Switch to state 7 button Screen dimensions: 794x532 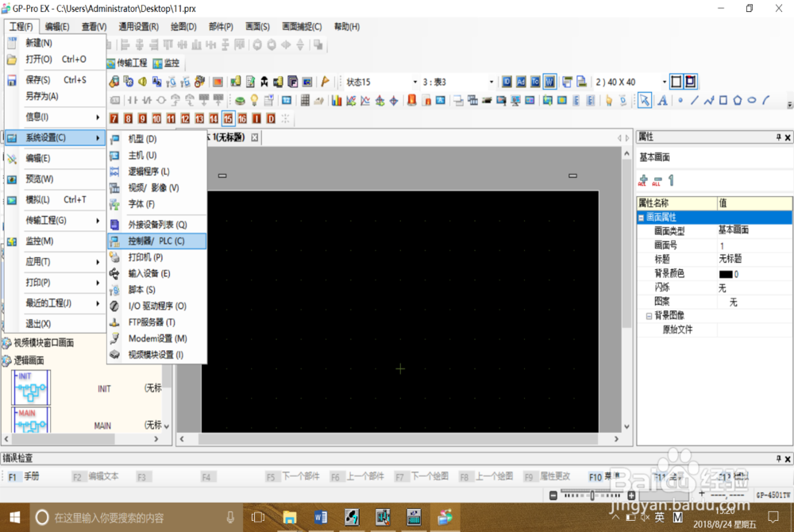click(x=114, y=118)
